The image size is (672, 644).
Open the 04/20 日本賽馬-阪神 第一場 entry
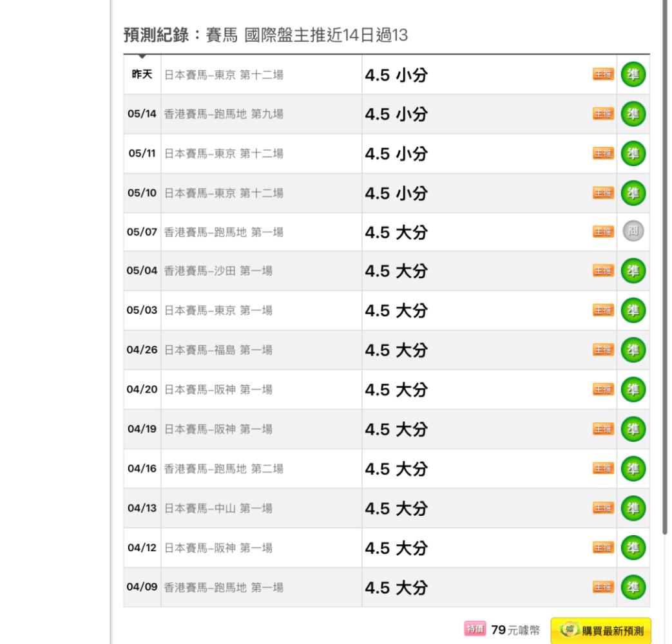[x=218, y=390]
